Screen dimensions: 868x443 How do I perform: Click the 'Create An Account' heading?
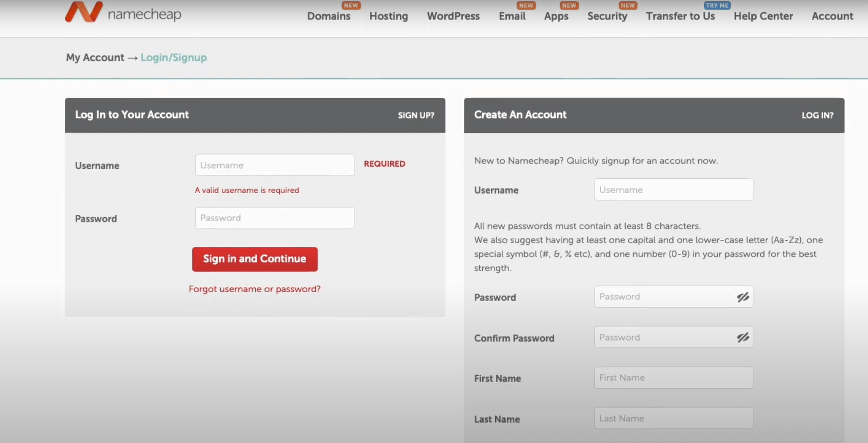tap(520, 115)
